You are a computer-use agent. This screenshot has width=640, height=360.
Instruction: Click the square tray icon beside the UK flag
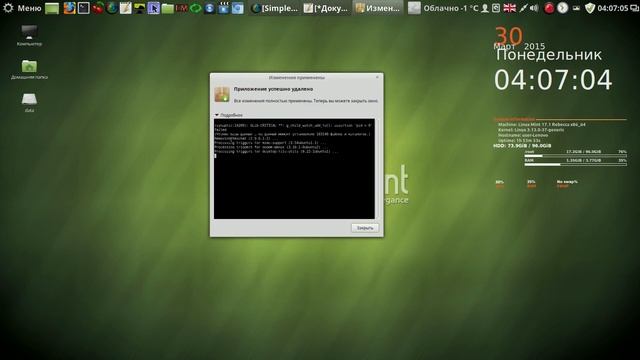click(496, 8)
